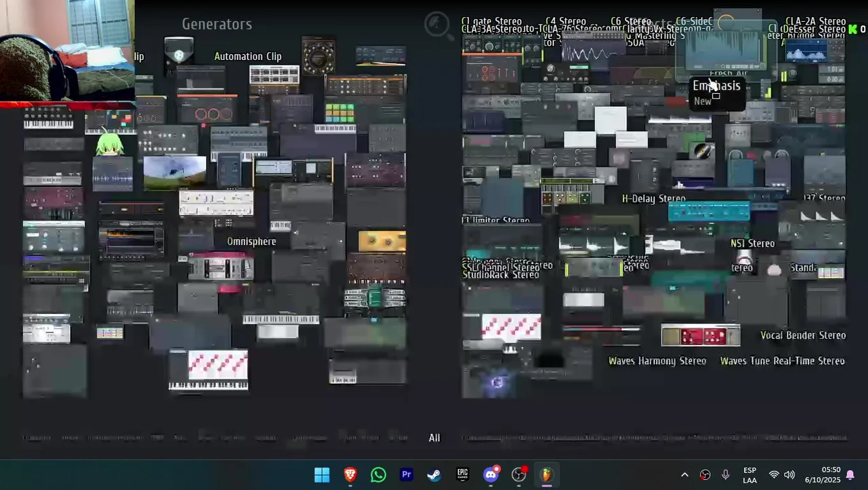Open the yellow gold plugin thumbnail
This screenshot has width=868, height=490.
pyautogui.click(x=382, y=241)
